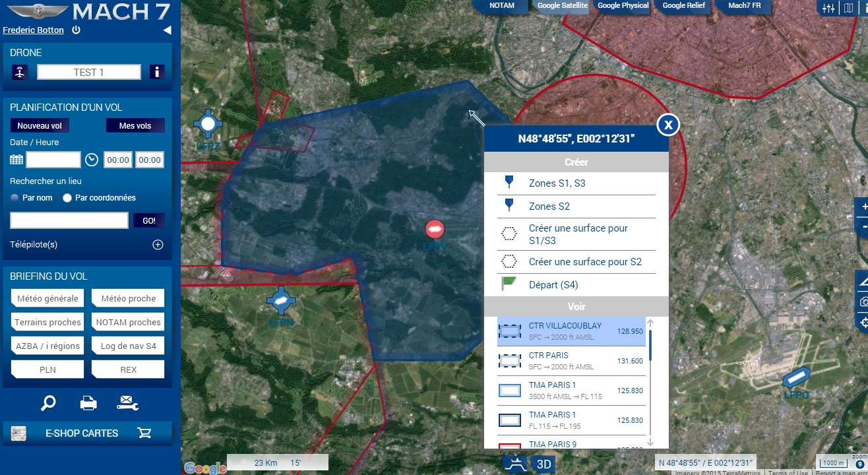Click the Nouveau vol button
Screen dimensions: 868x475
[40, 125]
